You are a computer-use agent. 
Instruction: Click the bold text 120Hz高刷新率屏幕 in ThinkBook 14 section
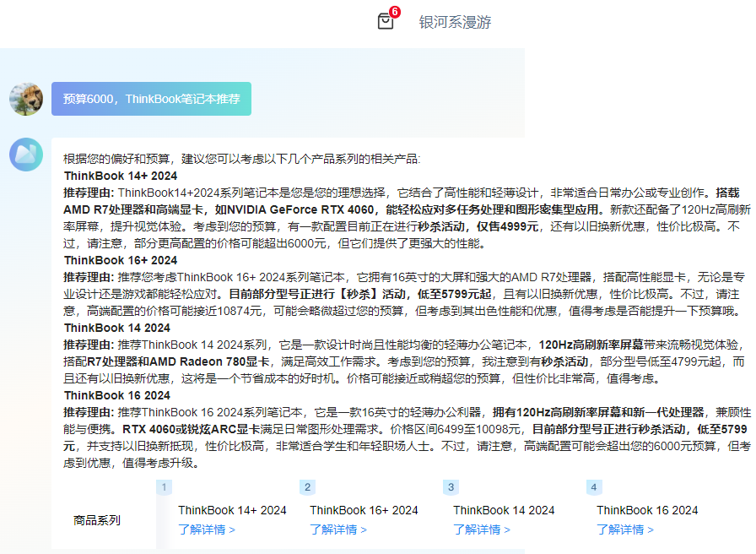[591, 345]
